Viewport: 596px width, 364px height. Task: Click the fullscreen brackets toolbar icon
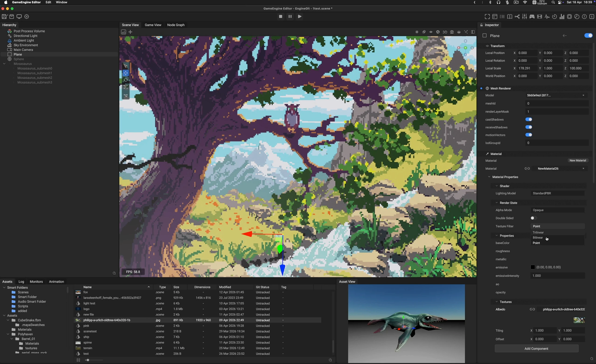pos(487,17)
